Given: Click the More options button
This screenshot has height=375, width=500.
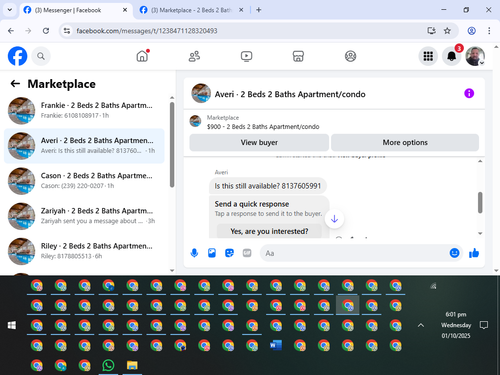Looking at the screenshot, I should (x=405, y=142).
